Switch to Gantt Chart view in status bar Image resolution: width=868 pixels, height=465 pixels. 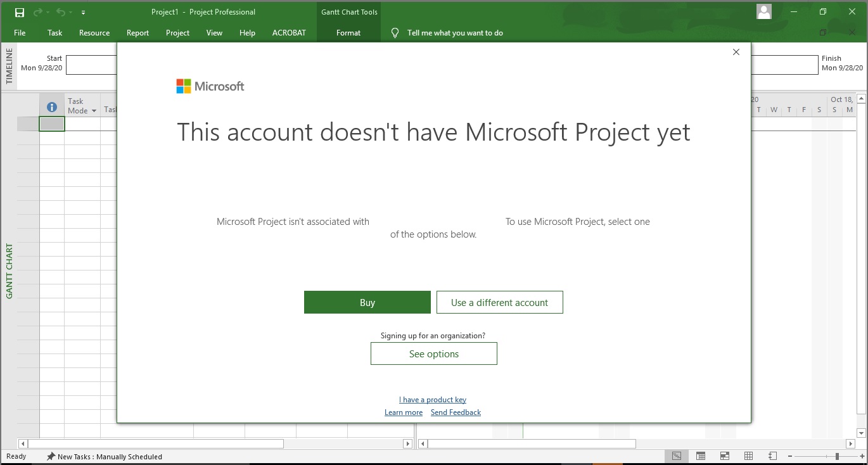(x=677, y=456)
